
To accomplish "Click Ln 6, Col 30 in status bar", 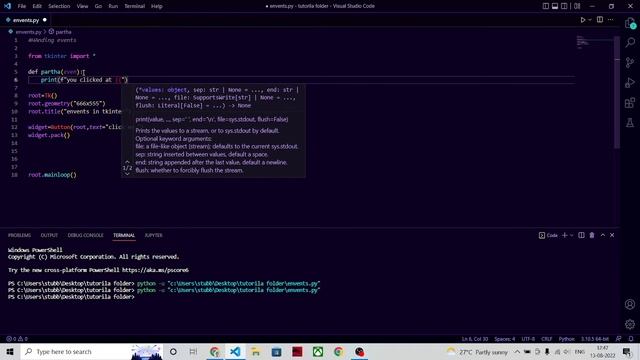I will coord(475,339).
